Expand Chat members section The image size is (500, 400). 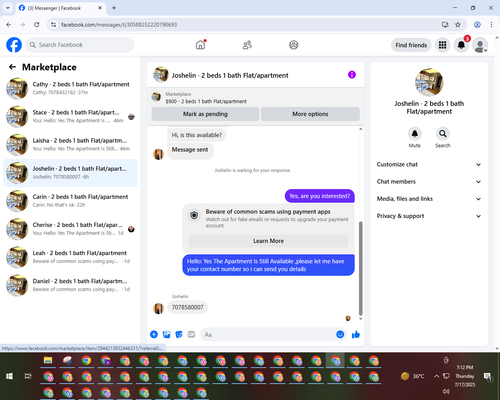click(429, 182)
